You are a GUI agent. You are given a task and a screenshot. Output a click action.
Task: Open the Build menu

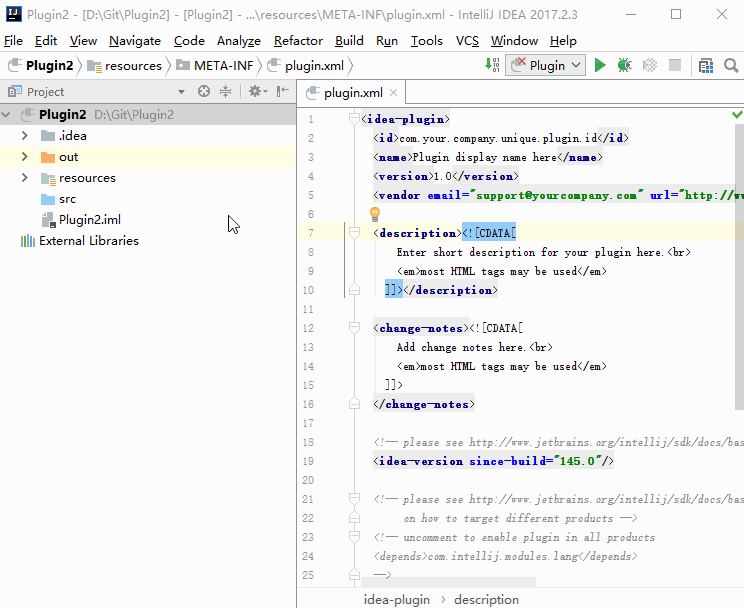click(349, 41)
